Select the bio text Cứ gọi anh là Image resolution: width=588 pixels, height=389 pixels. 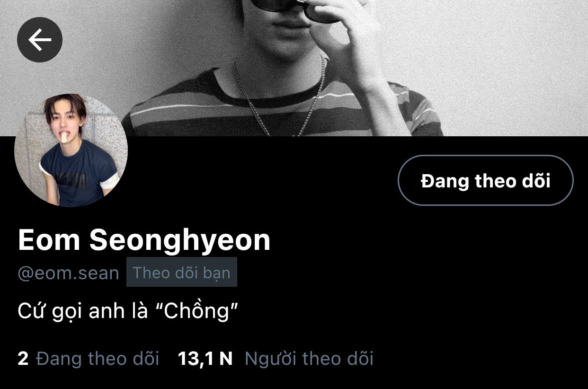click(83, 311)
